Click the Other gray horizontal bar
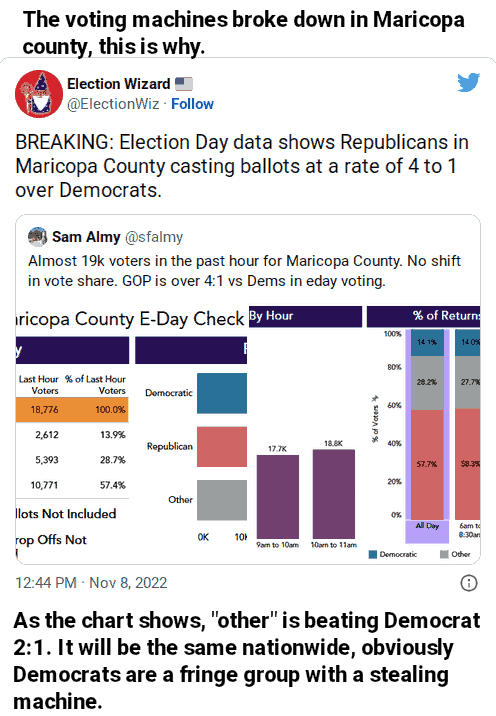Screen dimensions: 496x716 click(x=222, y=500)
